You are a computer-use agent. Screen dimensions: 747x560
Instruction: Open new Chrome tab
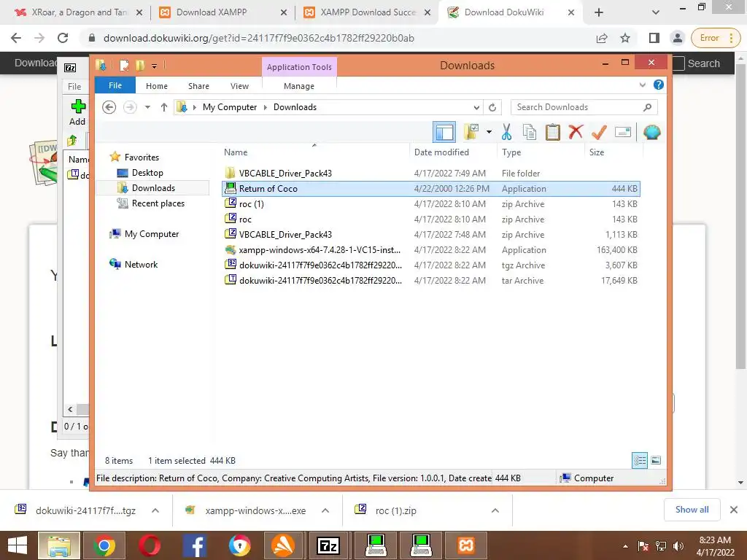pos(598,12)
